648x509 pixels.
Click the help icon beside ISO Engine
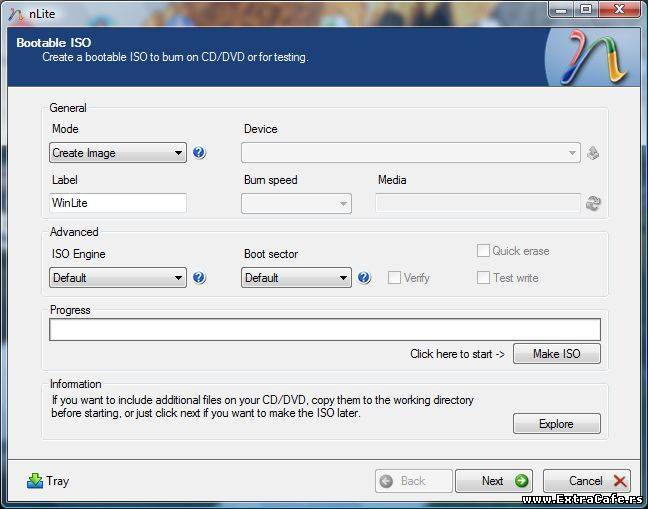point(199,278)
